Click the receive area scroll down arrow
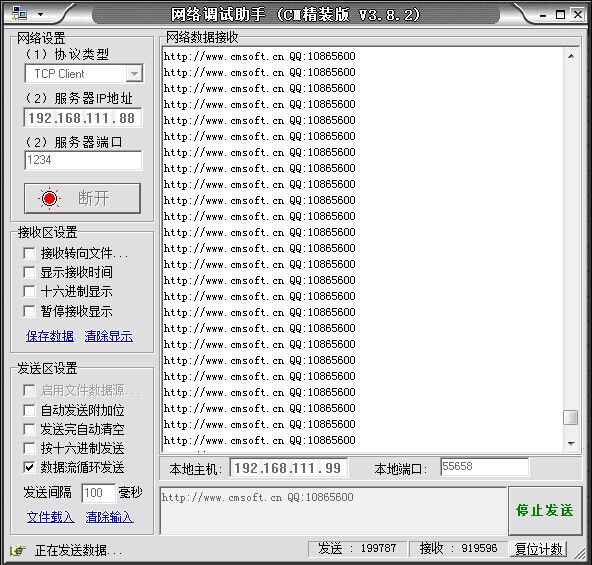 [x=571, y=443]
